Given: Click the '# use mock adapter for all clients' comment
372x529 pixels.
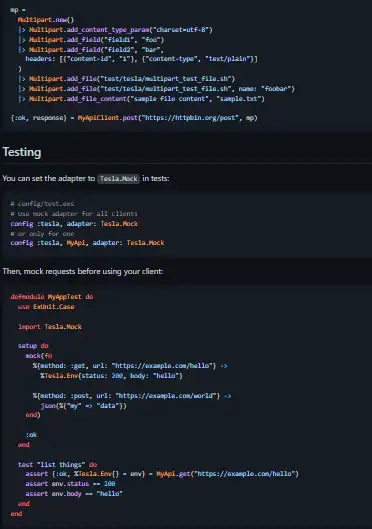Looking at the screenshot, I should (74, 214).
